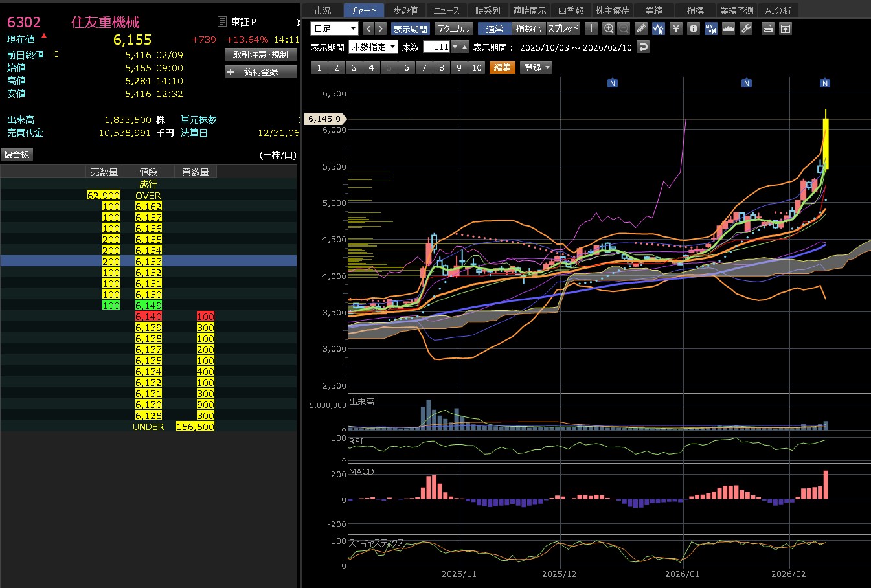This screenshot has width=871, height=588.
Task: Open the wrench settings icon
Action: pyautogui.click(x=746, y=28)
